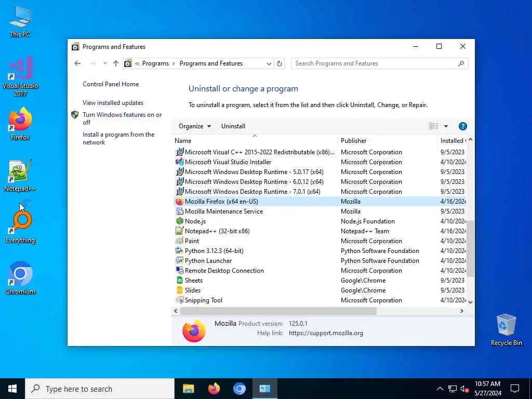This screenshot has width=532, height=399.
Task: Click the Sheets program icon
Action: tap(179, 280)
